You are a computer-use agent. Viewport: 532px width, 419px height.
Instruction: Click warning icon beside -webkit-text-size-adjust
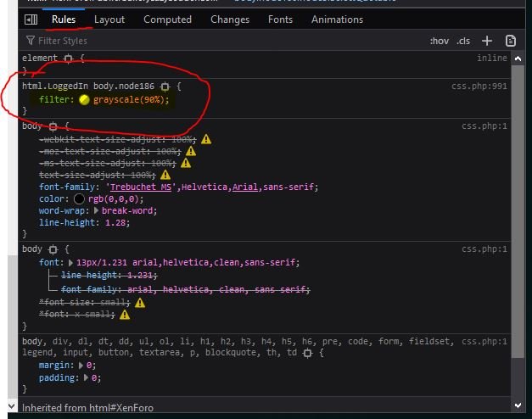[206, 139]
